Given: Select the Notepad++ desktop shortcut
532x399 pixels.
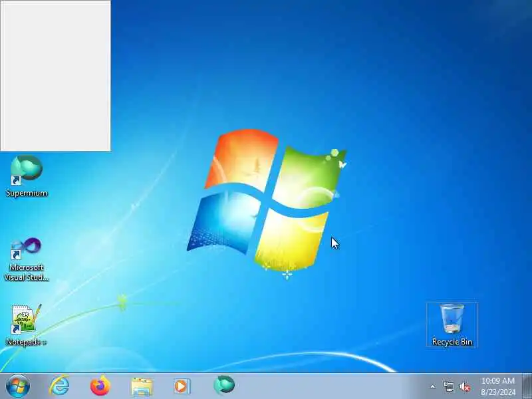Looking at the screenshot, I should point(27,325).
